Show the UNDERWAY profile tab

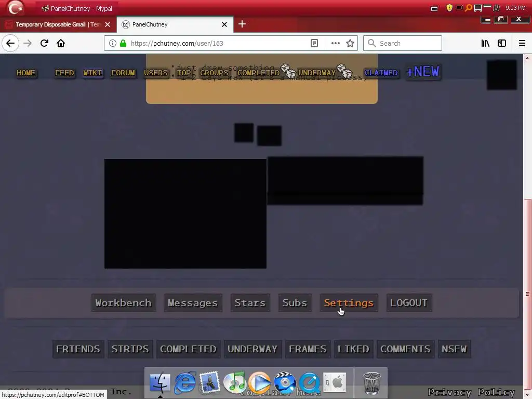click(x=252, y=349)
